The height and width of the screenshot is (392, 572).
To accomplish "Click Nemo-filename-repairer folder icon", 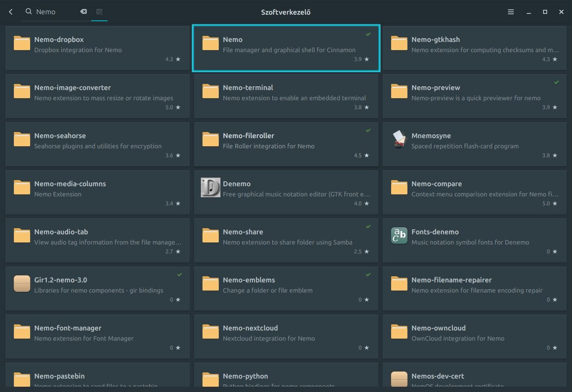I will pos(399,284).
